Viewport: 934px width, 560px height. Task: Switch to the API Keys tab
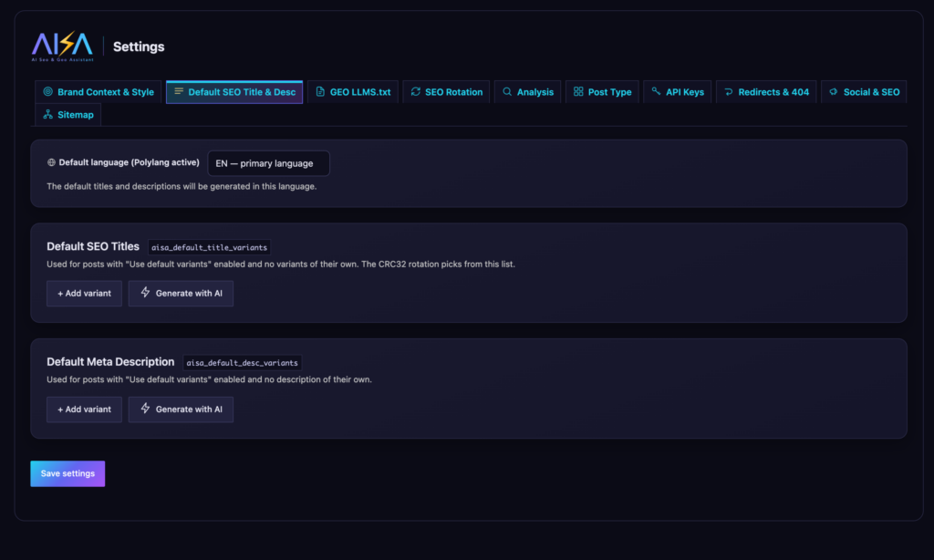coord(678,92)
